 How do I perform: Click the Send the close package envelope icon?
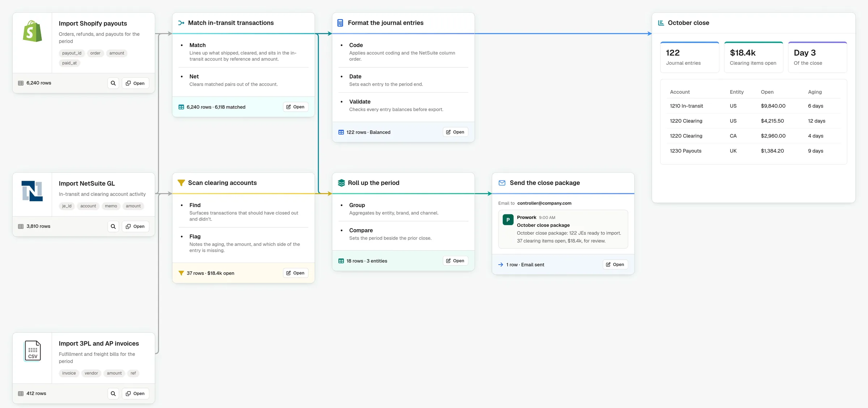[x=502, y=183]
